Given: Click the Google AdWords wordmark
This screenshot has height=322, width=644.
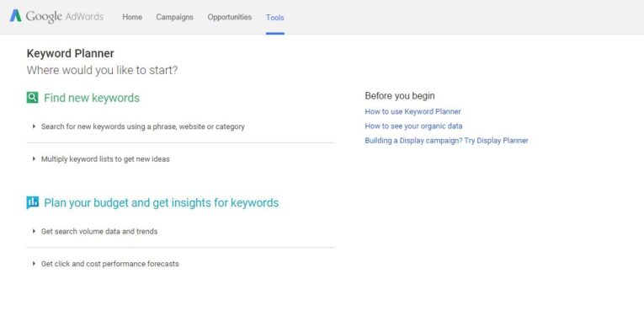Looking at the screenshot, I should pos(65,17).
